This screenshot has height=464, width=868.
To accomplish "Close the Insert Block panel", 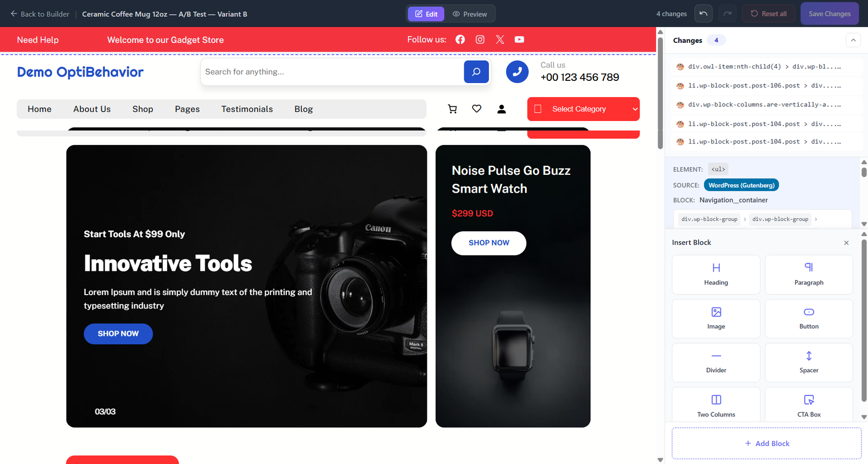I will 846,243.
